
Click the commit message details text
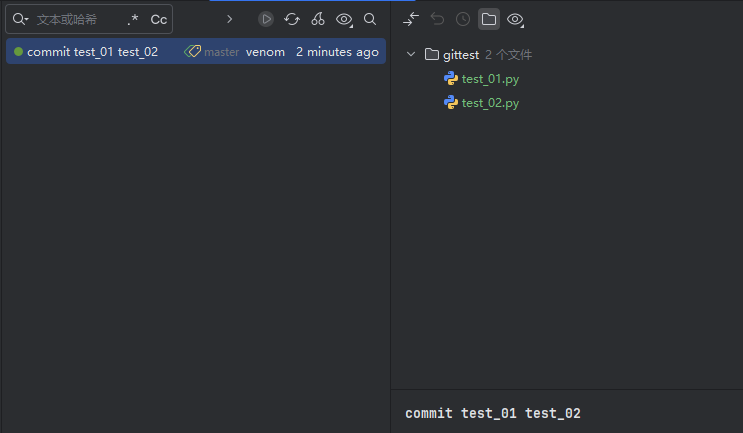(493, 414)
